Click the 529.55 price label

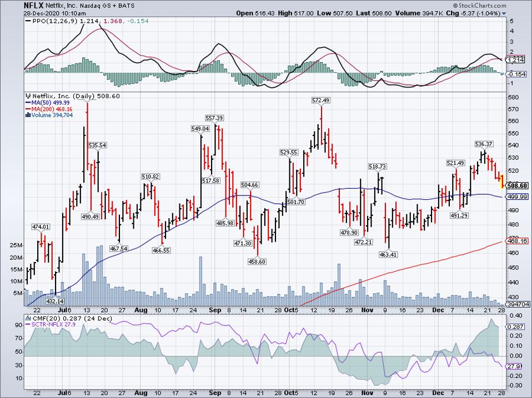click(288, 153)
